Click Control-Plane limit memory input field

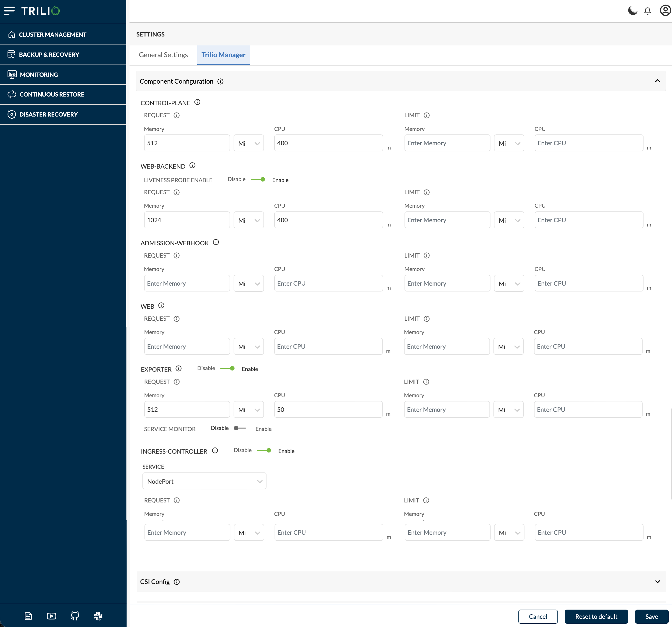[x=446, y=143]
